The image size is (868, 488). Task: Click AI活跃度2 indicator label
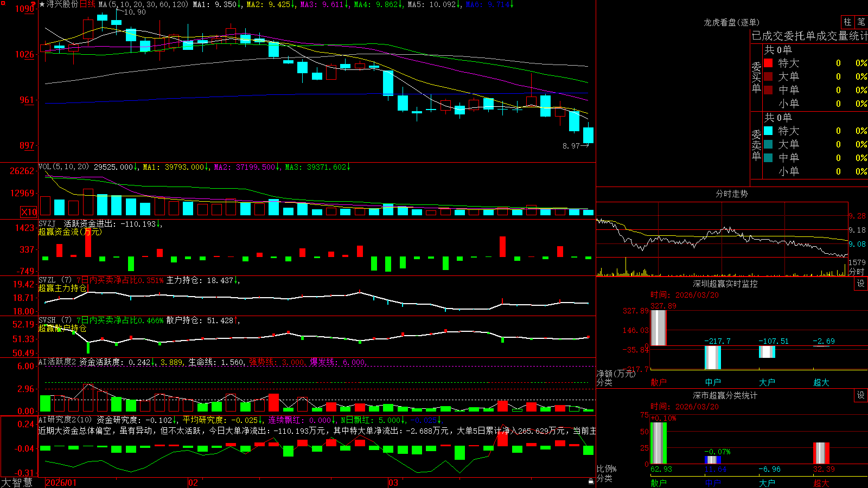click(x=58, y=362)
